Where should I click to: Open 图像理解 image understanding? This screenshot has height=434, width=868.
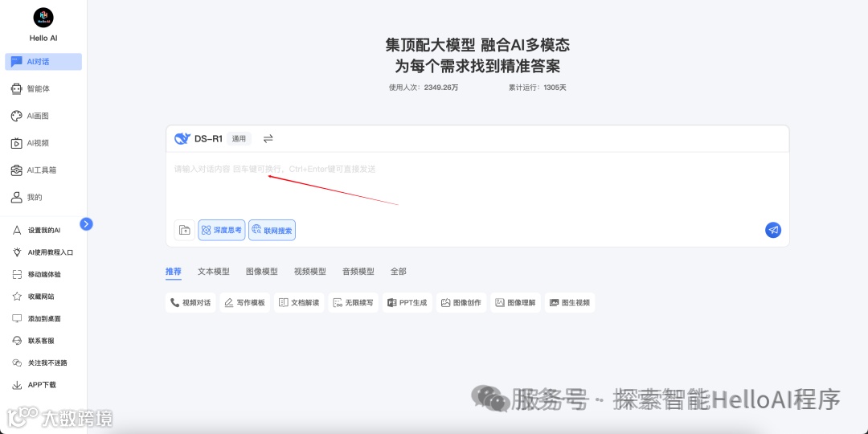pyautogui.click(x=515, y=303)
